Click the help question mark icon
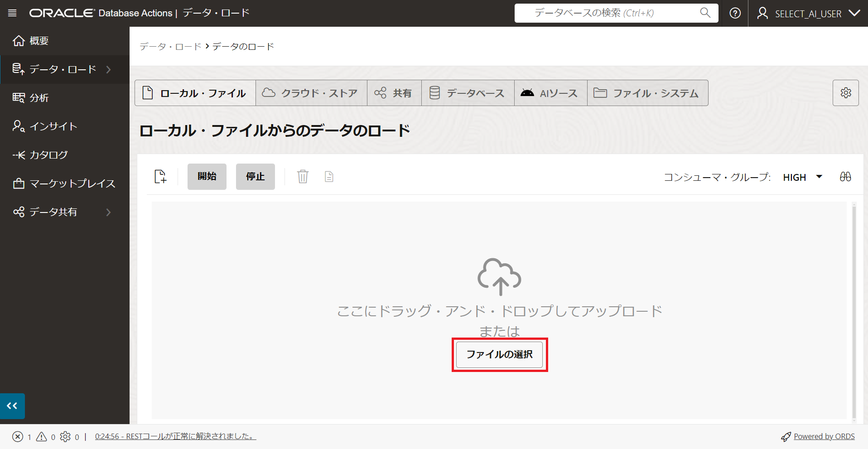This screenshot has width=868, height=449. (x=735, y=13)
